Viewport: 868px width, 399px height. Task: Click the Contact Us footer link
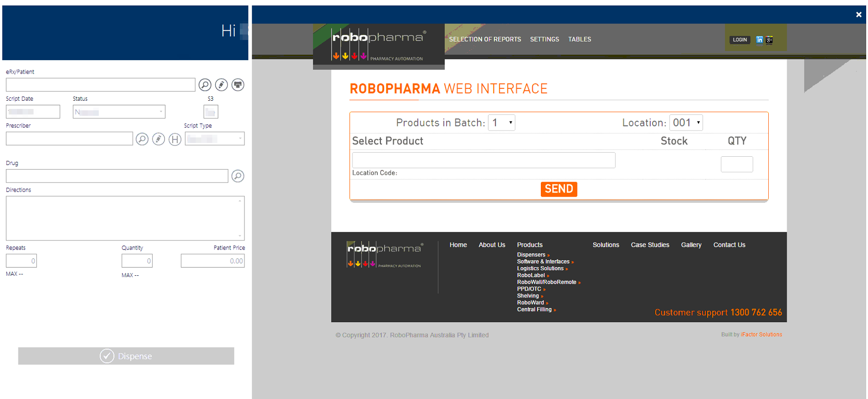point(729,245)
